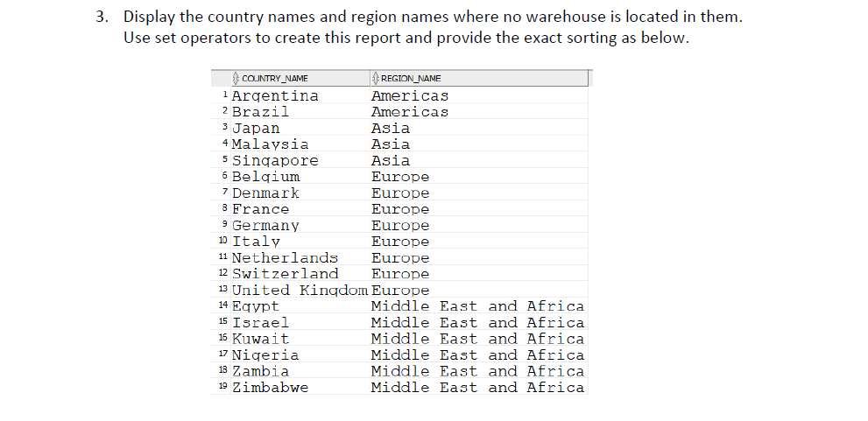Click the sort icon beside COUNTRY_NAME

(x=236, y=79)
